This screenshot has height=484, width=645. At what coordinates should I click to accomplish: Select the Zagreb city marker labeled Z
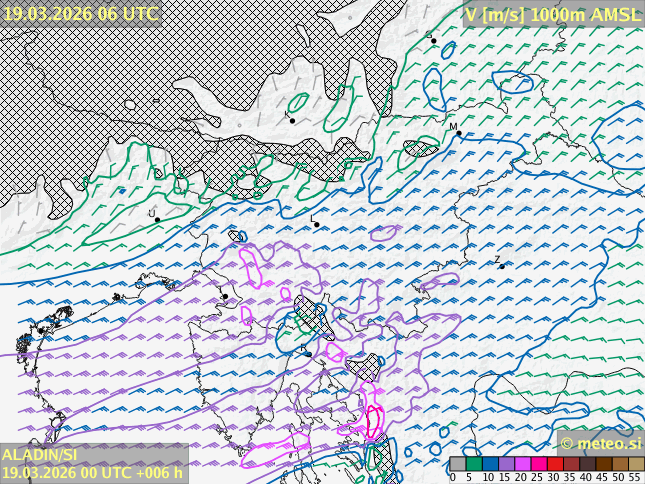tap(501, 266)
